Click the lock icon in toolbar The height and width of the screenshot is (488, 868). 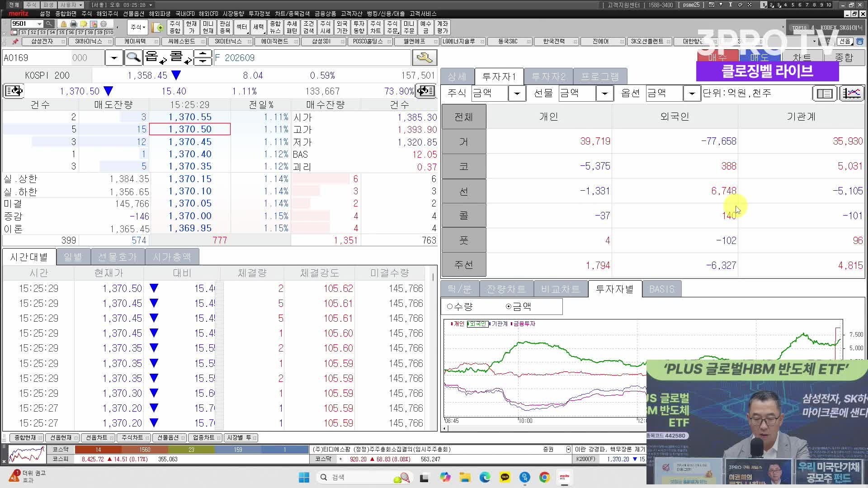64,24
